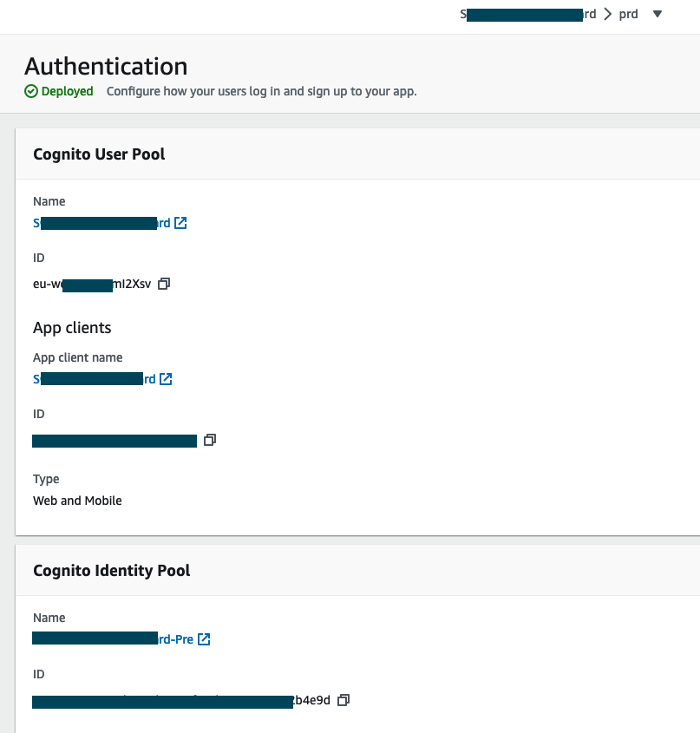The height and width of the screenshot is (733, 700).
Task: Copy the App client ID
Action: coord(210,440)
